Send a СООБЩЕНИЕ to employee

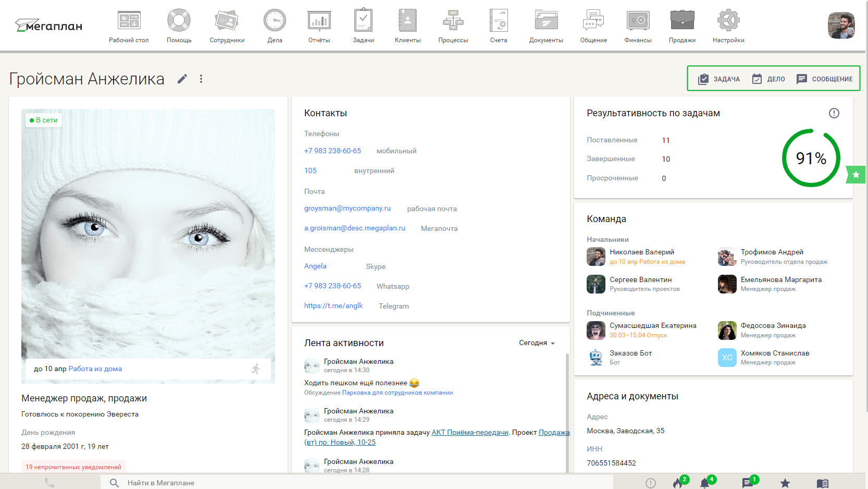[x=825, y=79]
